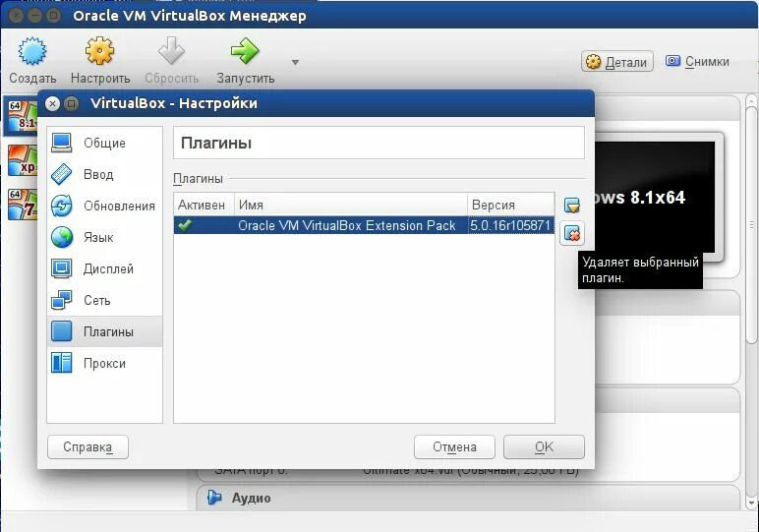Switch to Снимки snapshots view
Viewport: 759px width, 532px height.
pos(697,62)
